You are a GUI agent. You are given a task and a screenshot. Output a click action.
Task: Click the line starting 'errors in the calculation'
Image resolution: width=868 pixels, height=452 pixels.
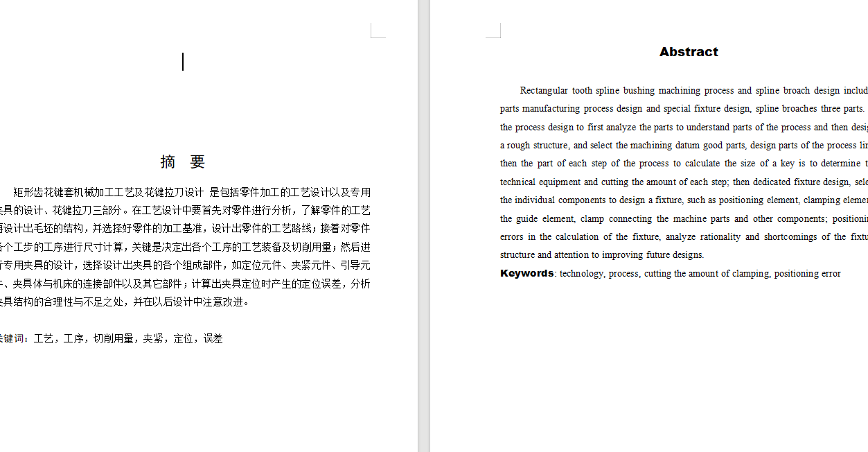[684, 237]
